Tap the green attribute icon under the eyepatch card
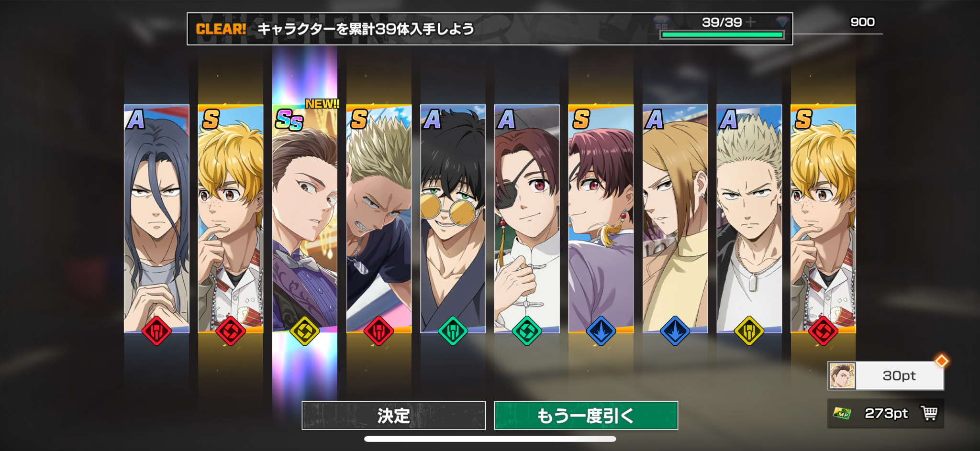 (x=527, y=331)
